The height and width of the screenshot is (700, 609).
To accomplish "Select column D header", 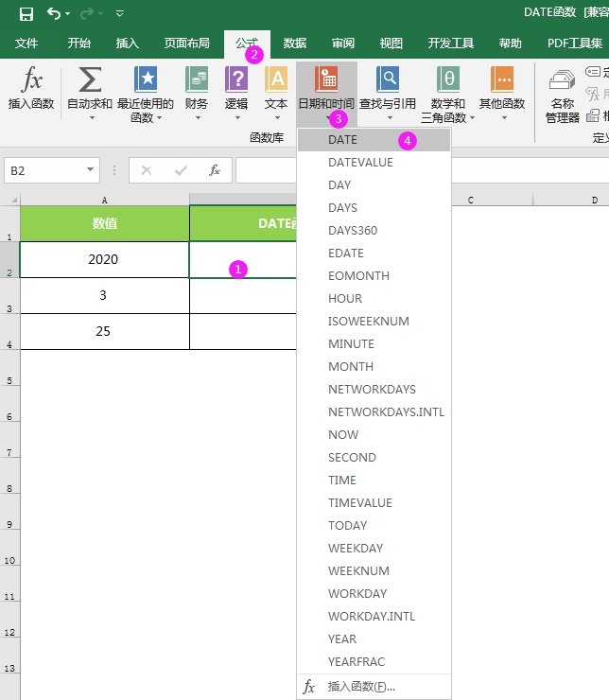I will click(x=595, y=200).
